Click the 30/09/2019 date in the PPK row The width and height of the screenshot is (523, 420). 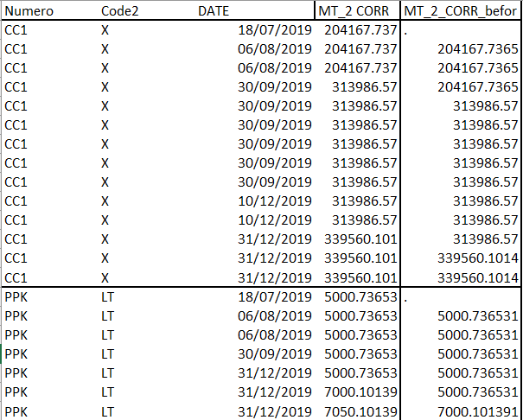(x=275, y=353)
